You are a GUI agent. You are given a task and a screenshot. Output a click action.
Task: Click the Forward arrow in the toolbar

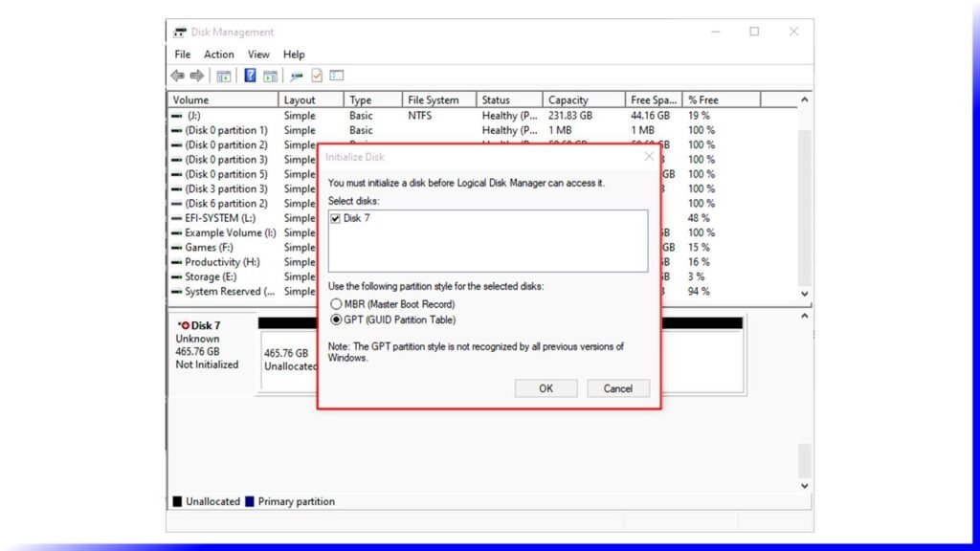coord(197,76)
